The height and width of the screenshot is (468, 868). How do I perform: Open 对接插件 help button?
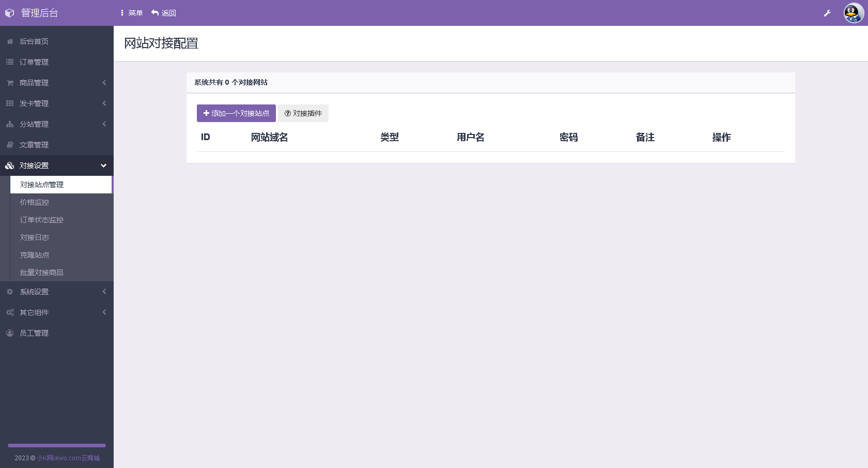(303, 113)
